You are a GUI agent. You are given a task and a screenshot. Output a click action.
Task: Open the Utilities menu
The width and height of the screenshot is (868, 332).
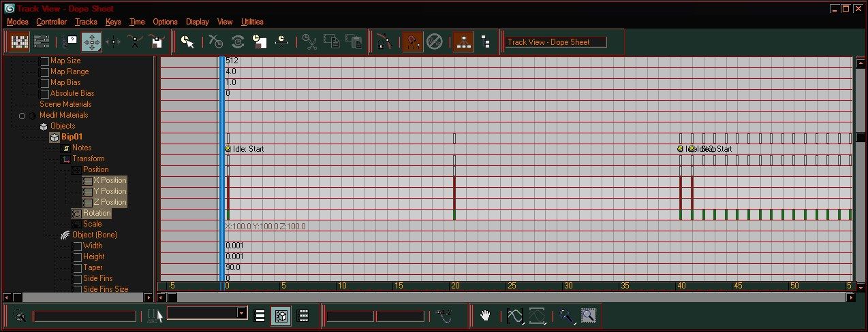(x=252, y=22)
